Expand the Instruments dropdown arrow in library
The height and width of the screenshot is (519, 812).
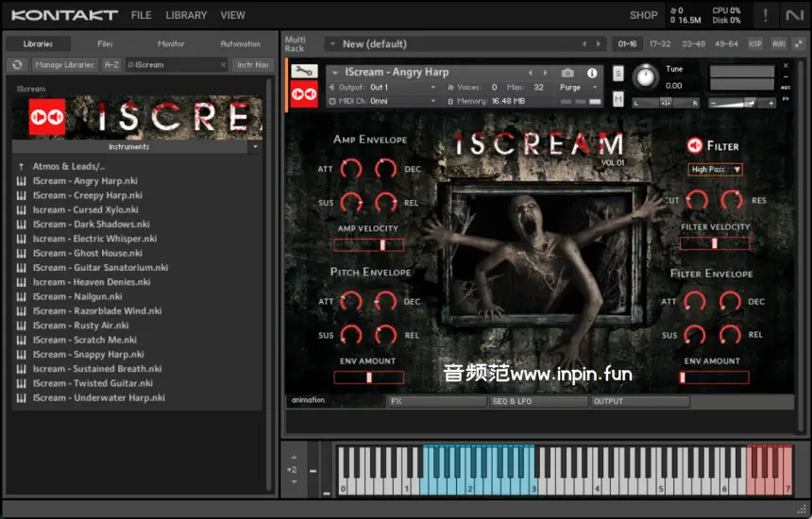tap(255, 147)
